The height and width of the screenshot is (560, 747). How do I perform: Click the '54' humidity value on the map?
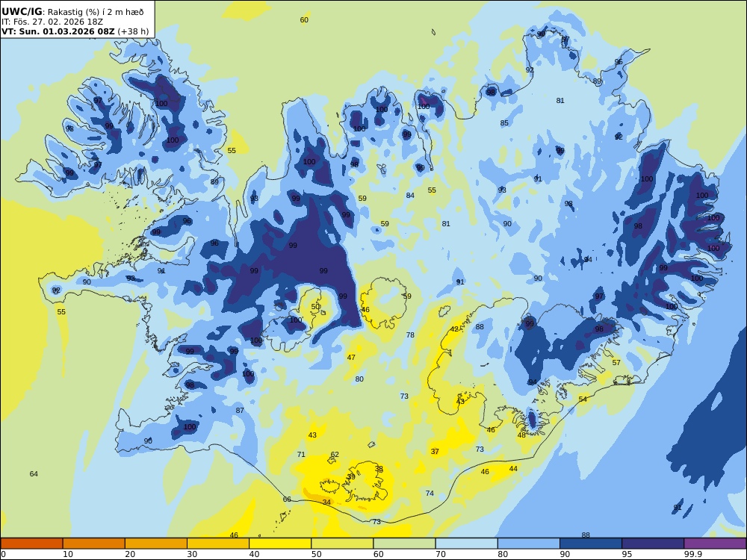point(583,399)
